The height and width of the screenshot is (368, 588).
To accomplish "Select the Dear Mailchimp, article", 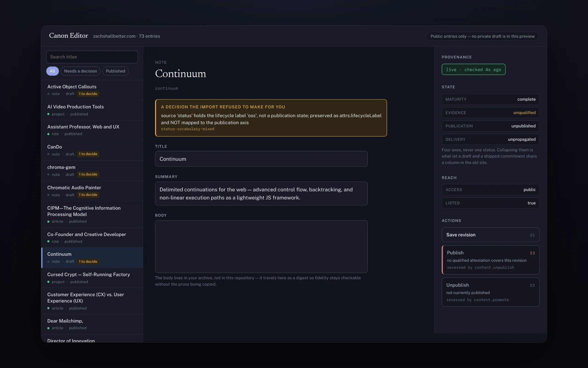I will 92,325.
